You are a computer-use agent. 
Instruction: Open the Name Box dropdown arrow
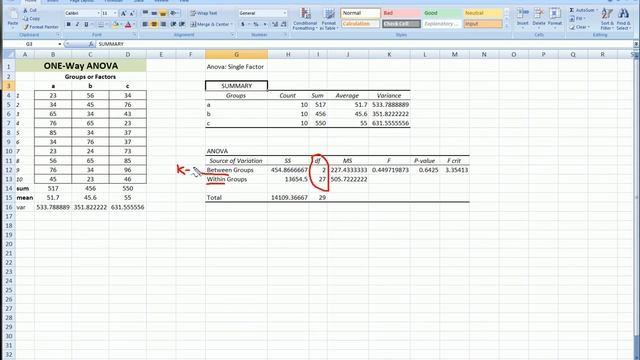pos(60,44)
